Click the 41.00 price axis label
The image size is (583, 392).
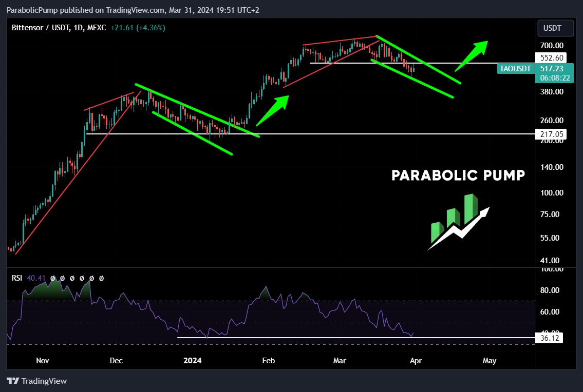pos(550,261)
